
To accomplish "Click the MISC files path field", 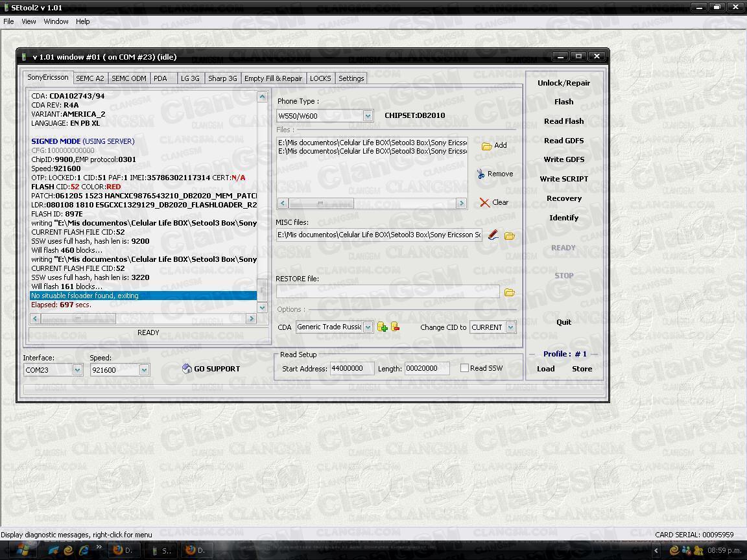I will point(379,235).
